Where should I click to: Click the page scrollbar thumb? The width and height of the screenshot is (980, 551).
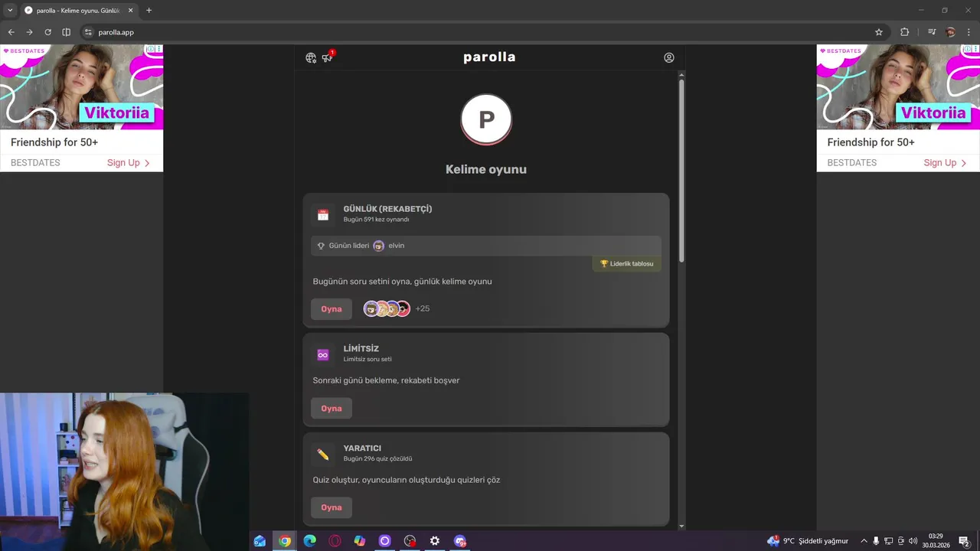point(681,171)
